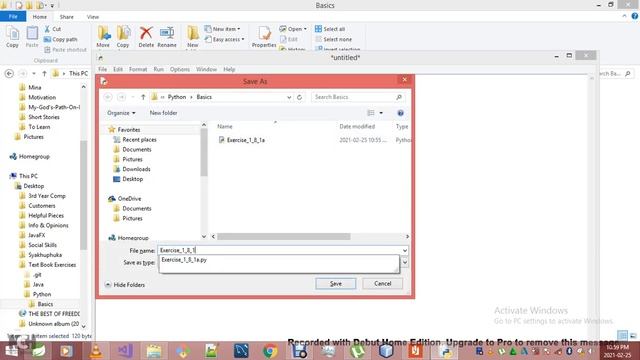Switch to the View ribbon tab
The width and height of the screenshot is (640, 360).
pyautogui.click(x=93, y=17)
